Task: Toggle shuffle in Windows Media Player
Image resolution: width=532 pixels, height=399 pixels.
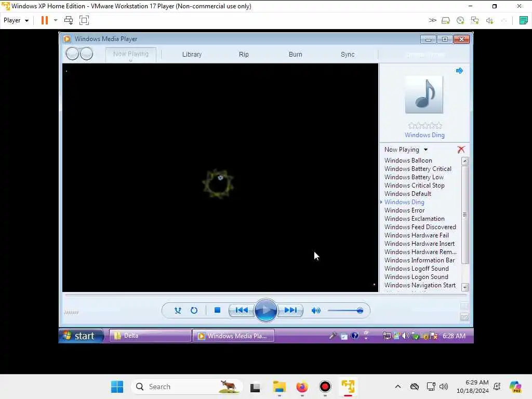Action: pos(178,311)
